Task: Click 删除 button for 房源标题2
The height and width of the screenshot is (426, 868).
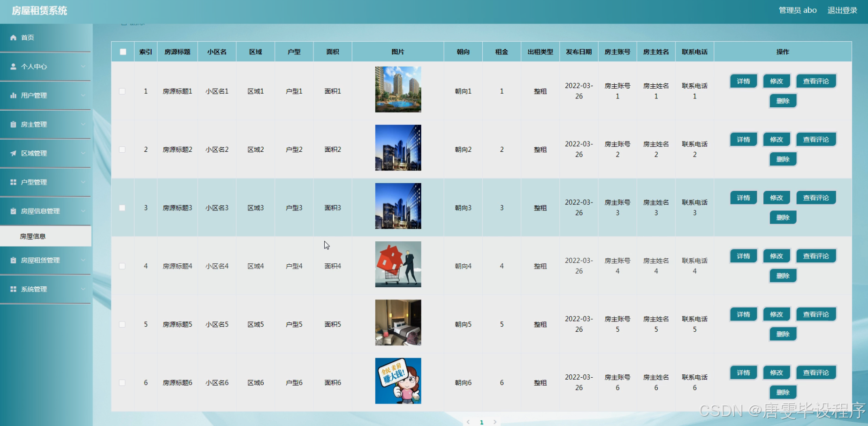Action: (783, 159)
